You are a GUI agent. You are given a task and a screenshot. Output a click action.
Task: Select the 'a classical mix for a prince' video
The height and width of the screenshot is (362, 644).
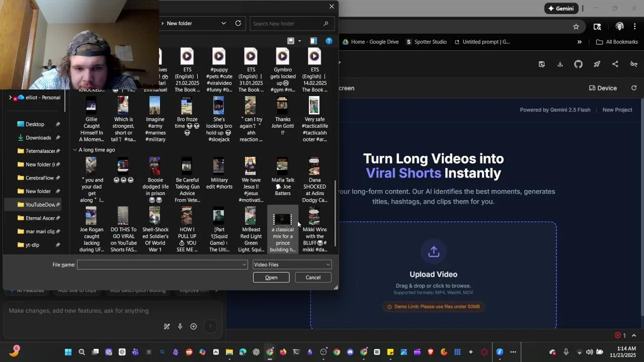pos(282,230)
